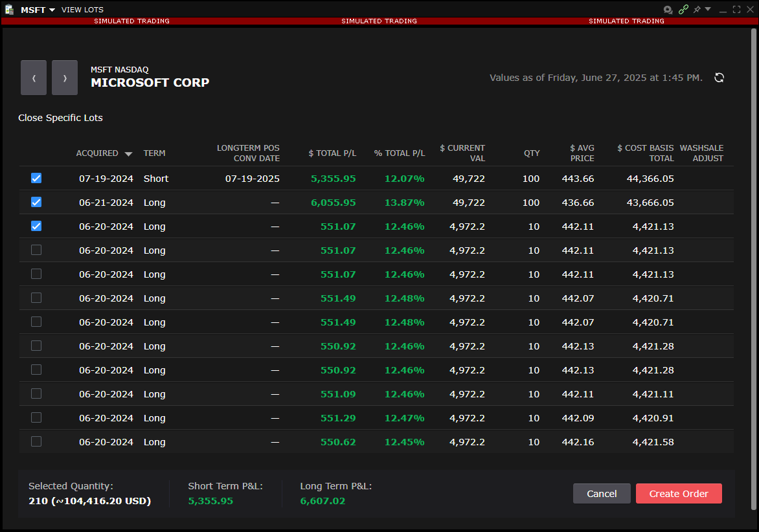Click the Selected Quantity 210 summary value

[x=89, y=501]
